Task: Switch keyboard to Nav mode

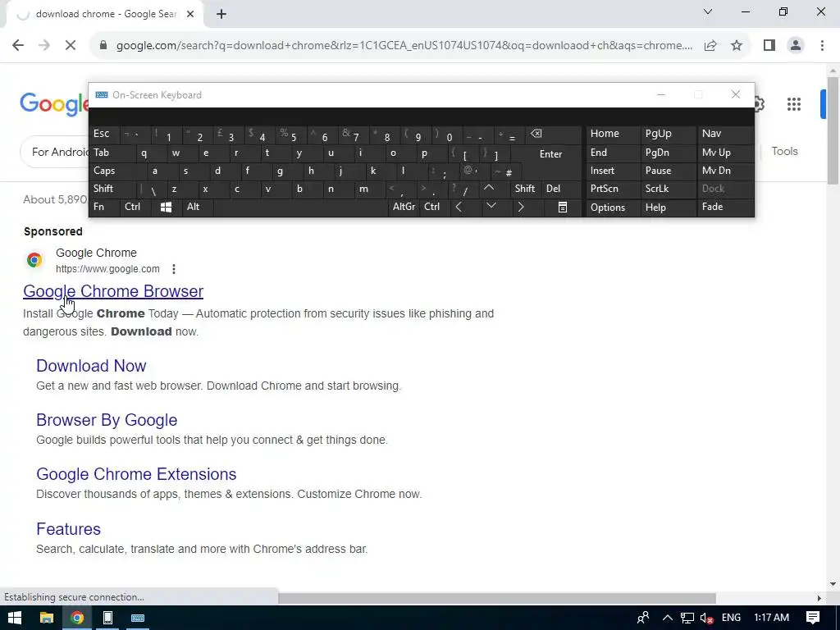Action: (x=725, y=134)
